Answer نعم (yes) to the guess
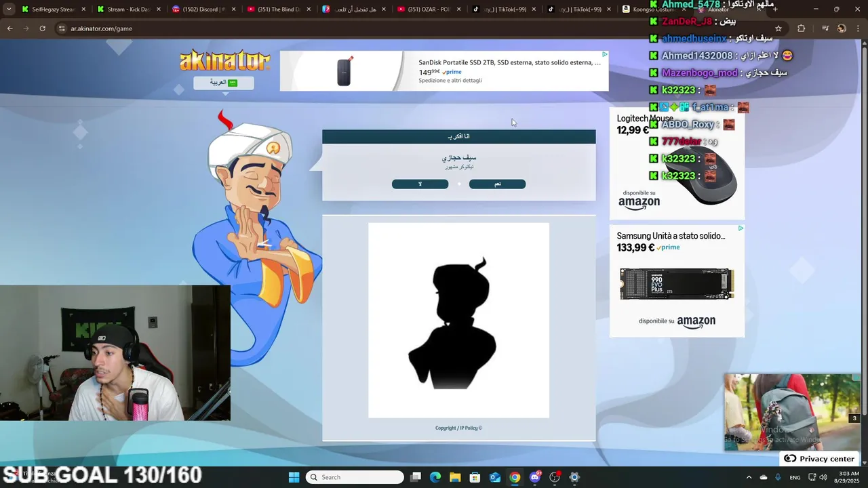 tap(497, 184)
